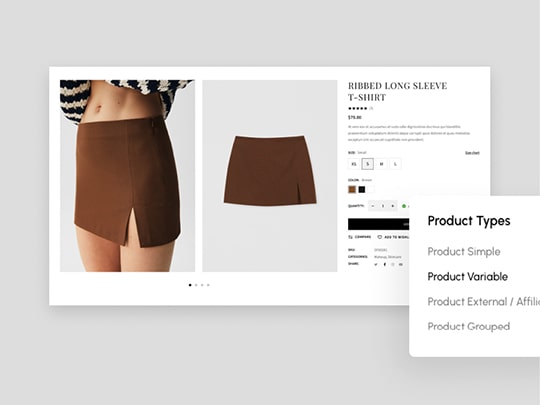Increase quantity with plus button
Image resolution: width=540 pixels, height=405 pixels.
coord(393,206)
